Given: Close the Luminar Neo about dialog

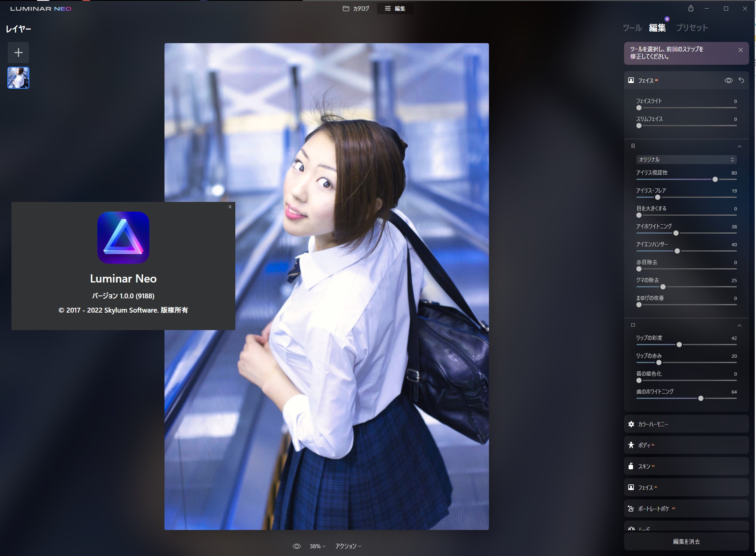Looking at the screenshot, I should [230, 207].
